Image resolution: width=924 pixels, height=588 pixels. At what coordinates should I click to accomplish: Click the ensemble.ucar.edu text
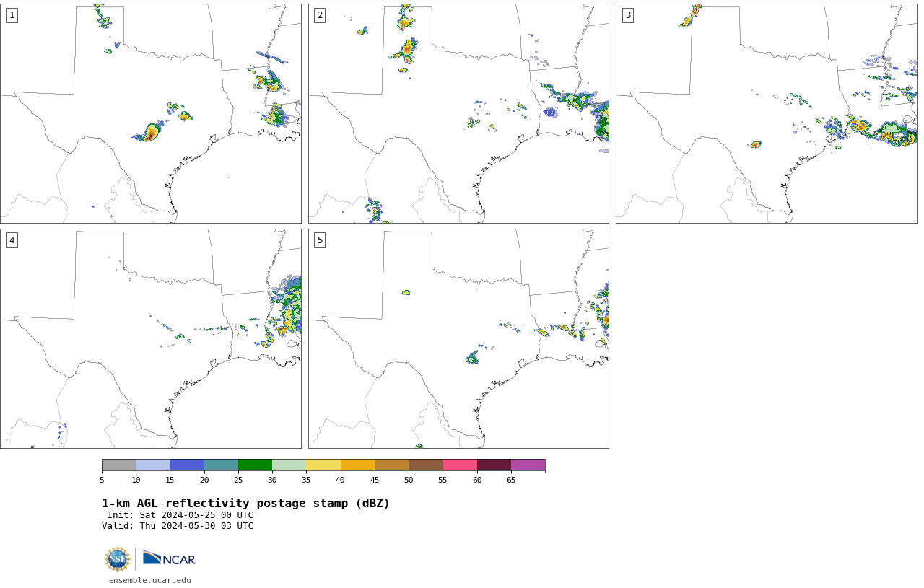[150, 580]
